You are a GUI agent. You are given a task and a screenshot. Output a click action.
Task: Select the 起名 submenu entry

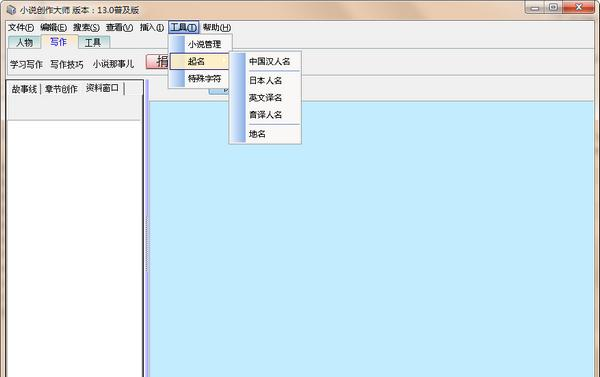click(x=199, y=62)
